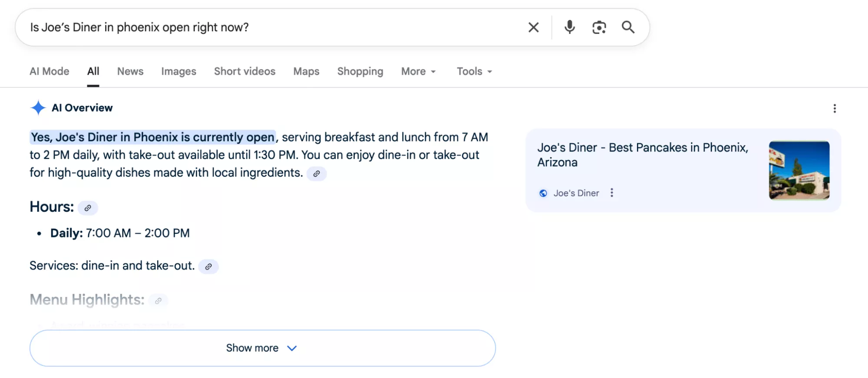Open 'Joe's Diner - Best Pancakes in Phoenix' link
This screenshot has height=378, width=868.
[x=643, y=155]
